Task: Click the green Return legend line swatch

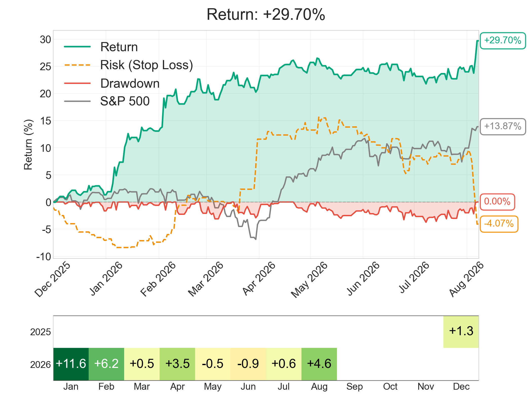Action: (77, 47)
